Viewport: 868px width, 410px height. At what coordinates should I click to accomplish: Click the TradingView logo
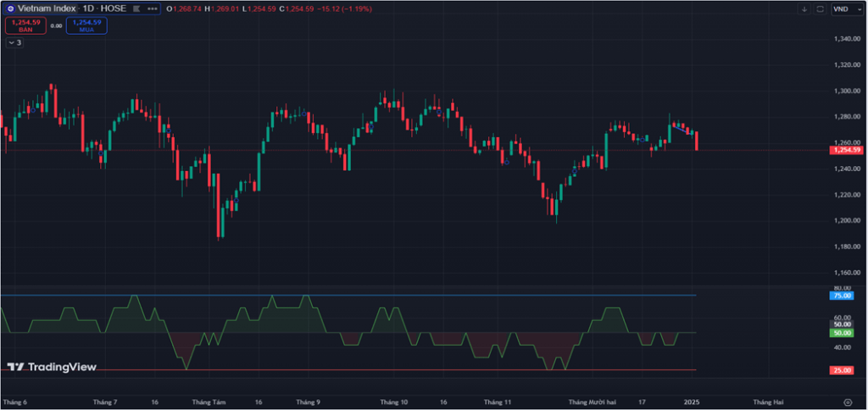[51, 367]
